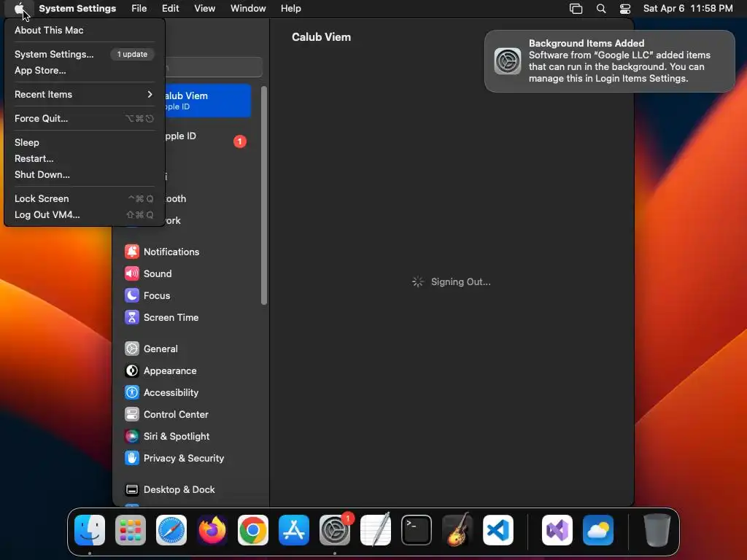Launch Launchpad from the Dock
Viewport: 747px width, 560px height.
coord(131,530)
